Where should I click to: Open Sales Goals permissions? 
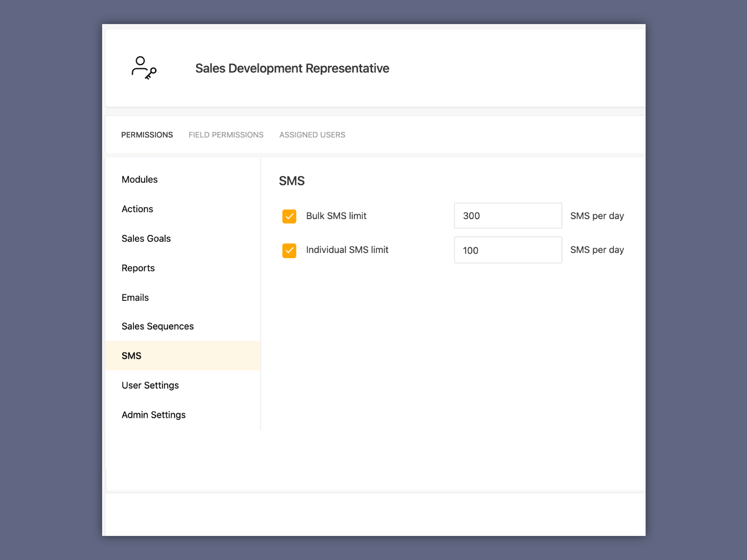pyautogui.click(x=146, y=238)
